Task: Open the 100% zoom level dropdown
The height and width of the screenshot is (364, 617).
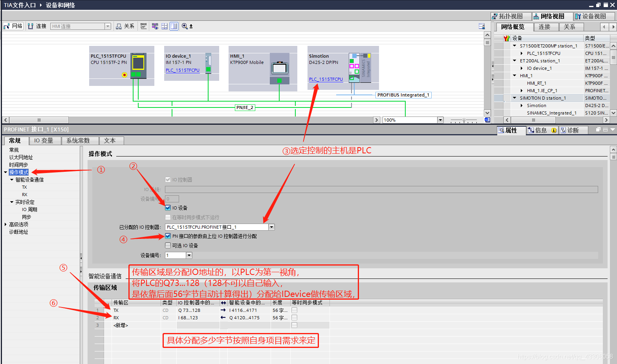Action: tap(440, 120)
